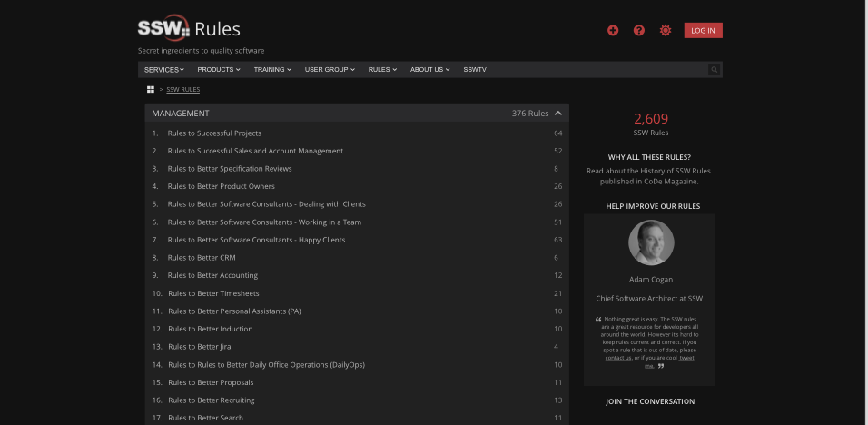Open Rules to Better Timesheets
Viewport: 868px width, 425px height.
(x=213, y=294)
